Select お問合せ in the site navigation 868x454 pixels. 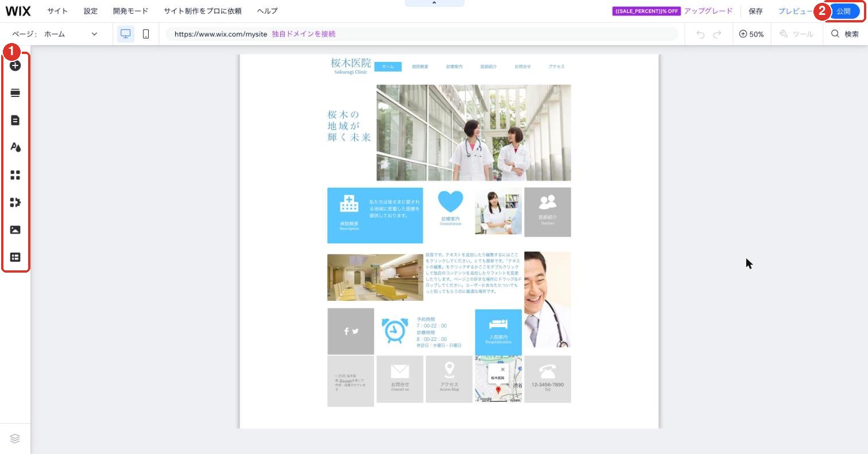[x=522, y=67]
